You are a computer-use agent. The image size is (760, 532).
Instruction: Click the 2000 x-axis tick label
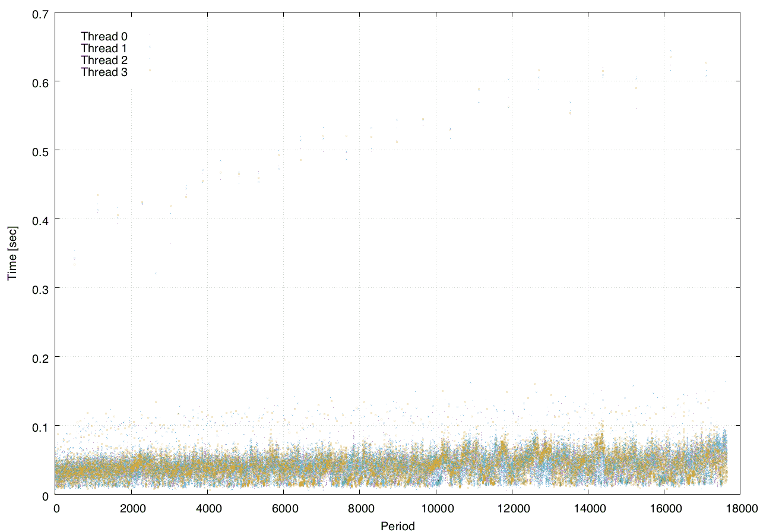tap(132, 508)
